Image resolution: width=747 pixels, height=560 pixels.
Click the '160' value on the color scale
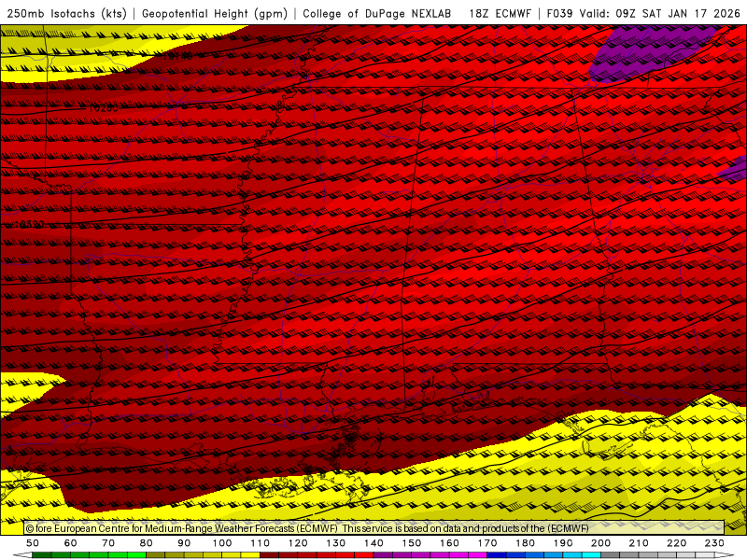tap(449, 543)
